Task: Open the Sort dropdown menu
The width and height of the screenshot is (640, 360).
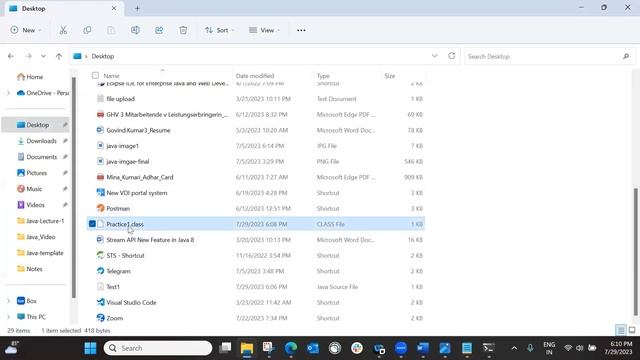Action: coord(220,30)
